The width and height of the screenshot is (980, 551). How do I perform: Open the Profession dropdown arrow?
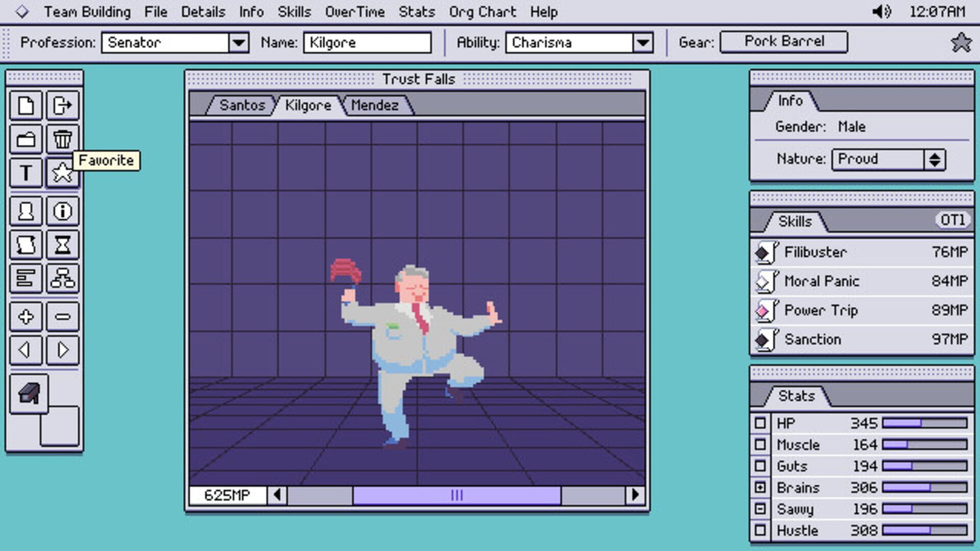coord(238,42)
